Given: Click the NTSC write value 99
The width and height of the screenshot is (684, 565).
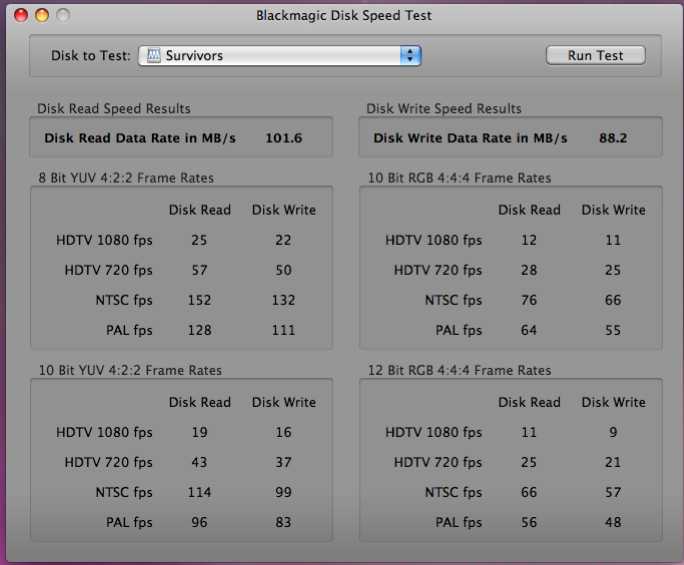Looking at the screenshot, I should click(283, 493).
